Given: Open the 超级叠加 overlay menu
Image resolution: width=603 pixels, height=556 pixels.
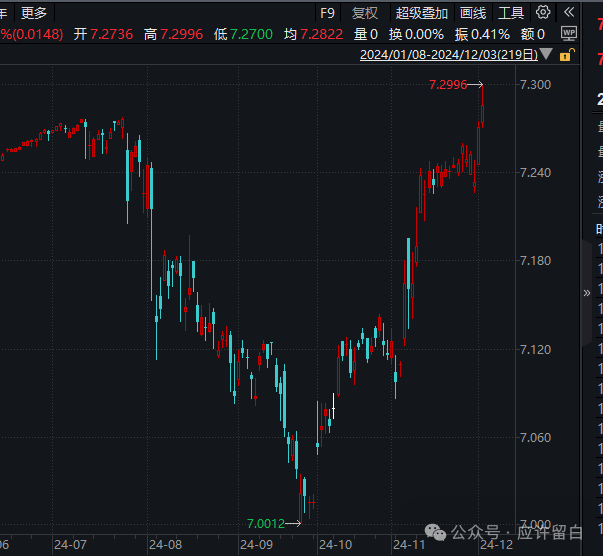Looking at the screenshot, I should point(421,13).
